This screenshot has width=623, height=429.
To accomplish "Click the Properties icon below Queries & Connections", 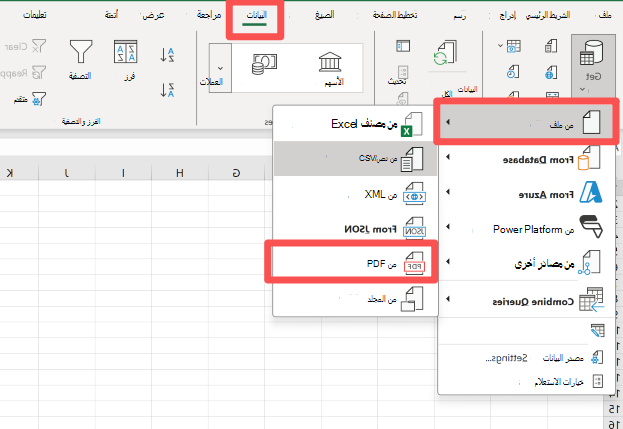I will [403, 73].
